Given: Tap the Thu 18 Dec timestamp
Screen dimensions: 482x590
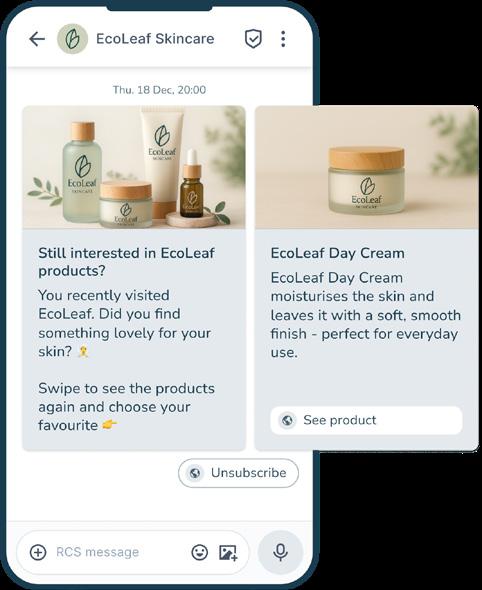Looking at the screenshot, I should click(160, 90).
